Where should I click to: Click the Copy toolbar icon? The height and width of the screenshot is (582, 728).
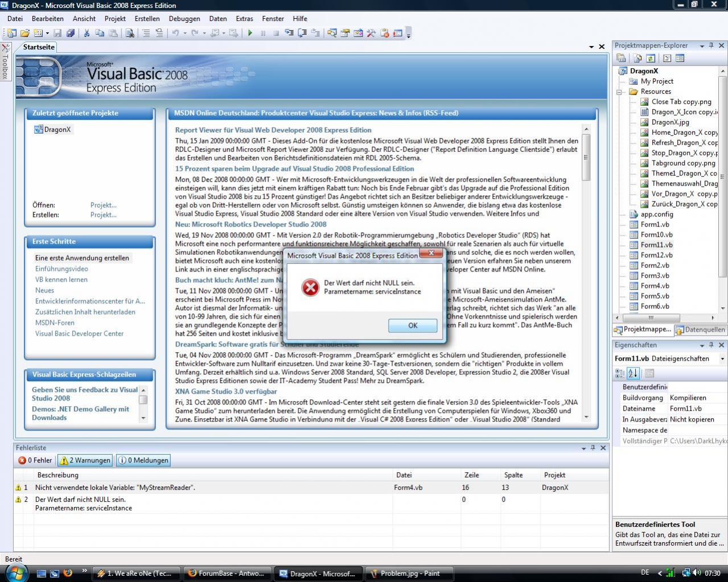tap(100, 33)
